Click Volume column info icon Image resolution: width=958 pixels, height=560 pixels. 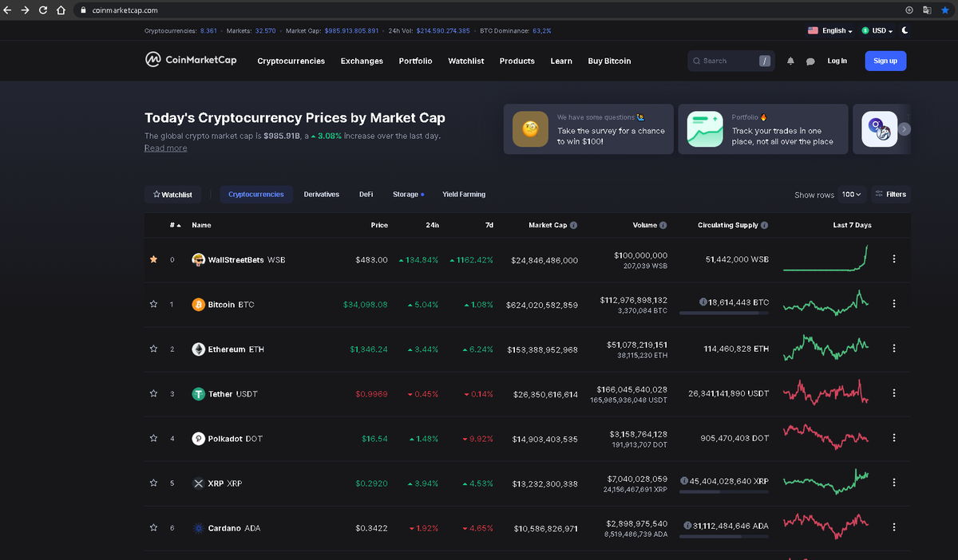(x=663, y=225)
